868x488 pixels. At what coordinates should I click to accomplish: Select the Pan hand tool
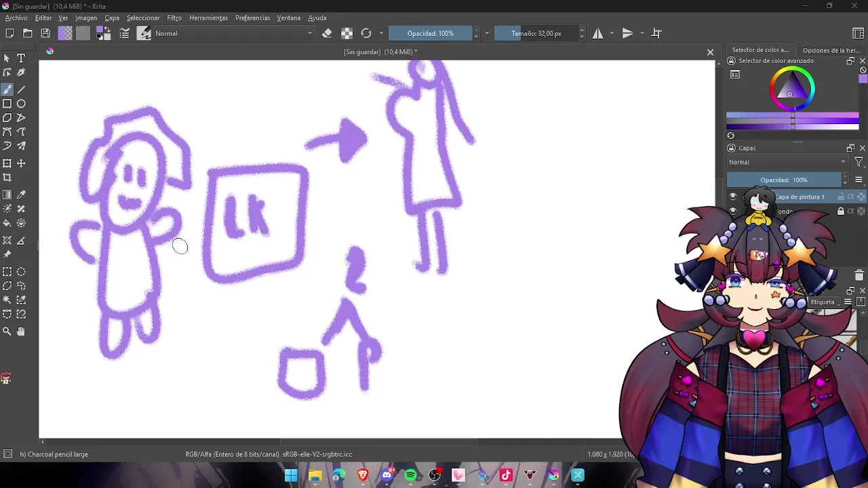point(21,331)
